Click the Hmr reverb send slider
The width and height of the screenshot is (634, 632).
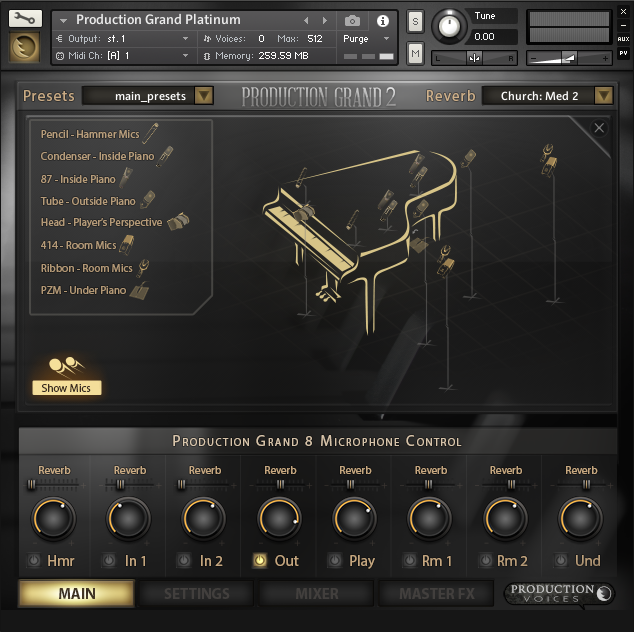(54, 484)
